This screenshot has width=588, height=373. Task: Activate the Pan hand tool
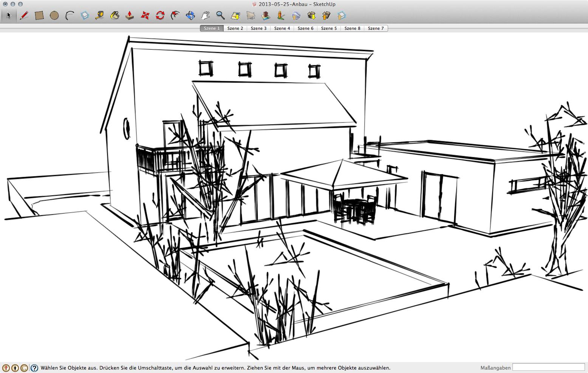206,15
